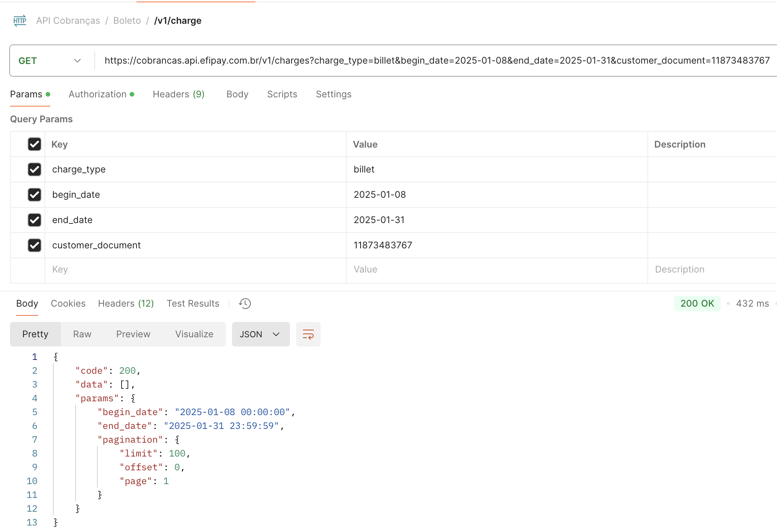Click the filter/sort icon next to JSON dropdown

[x=308, y=335]
